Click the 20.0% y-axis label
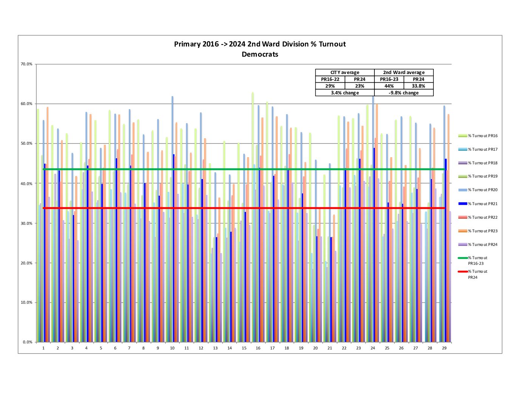 (x=26, y=263)
